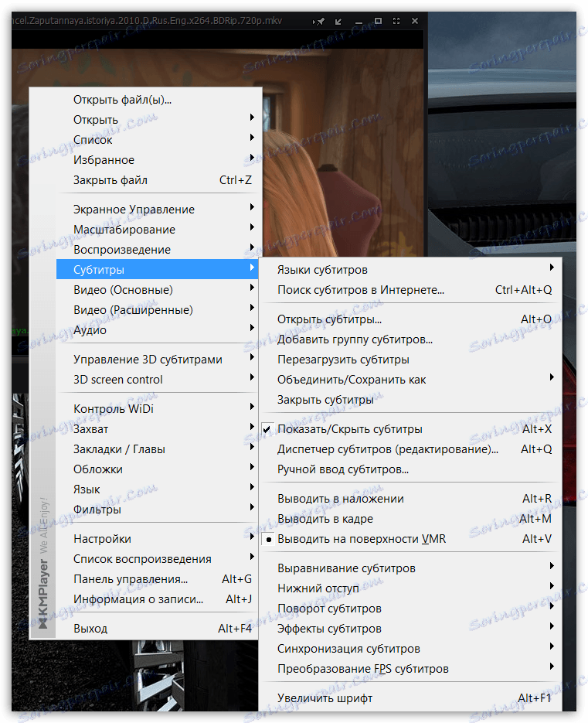Toggle Показать/Скрыть субтитры checkmark

(267, 429)
